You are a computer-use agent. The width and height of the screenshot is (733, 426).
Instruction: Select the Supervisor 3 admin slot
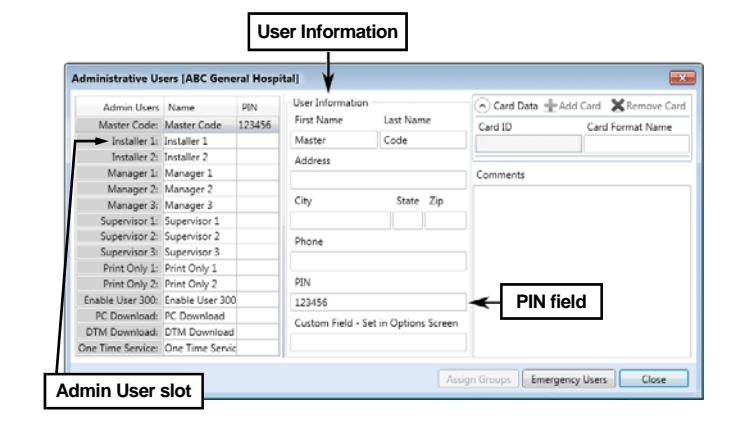(177, 252)
